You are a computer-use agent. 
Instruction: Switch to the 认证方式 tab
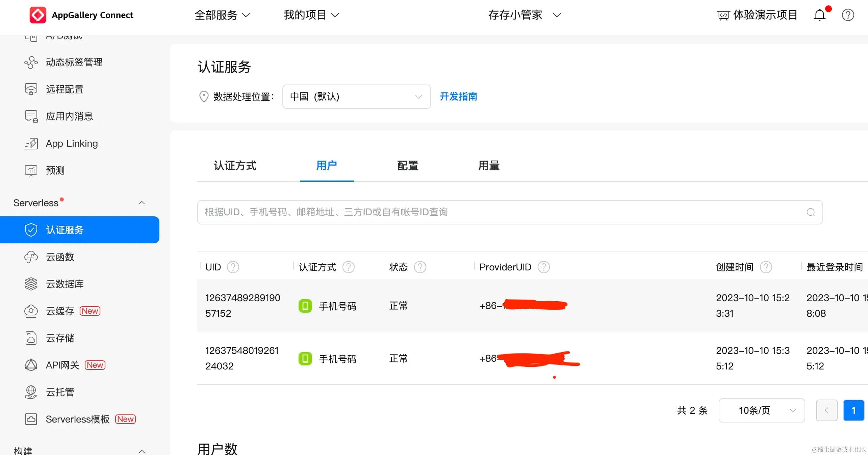235,166
